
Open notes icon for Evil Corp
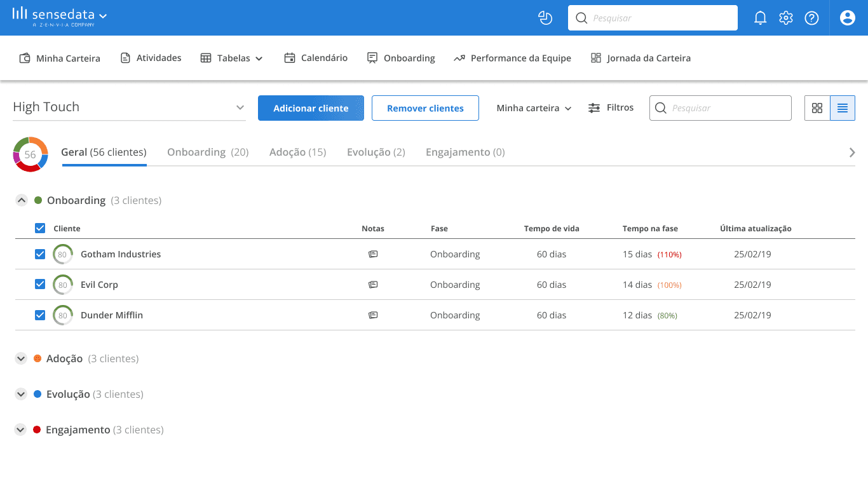point(373,285)
